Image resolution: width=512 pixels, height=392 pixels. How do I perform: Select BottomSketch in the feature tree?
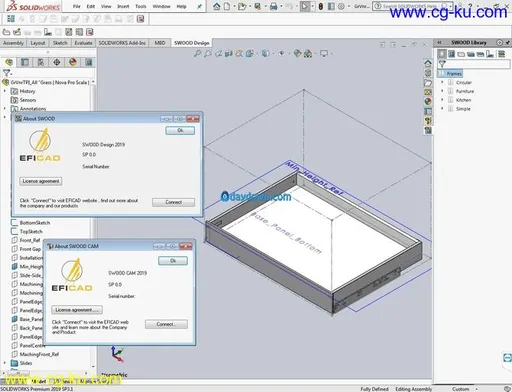pyautogui.click(x=35, y=223)
